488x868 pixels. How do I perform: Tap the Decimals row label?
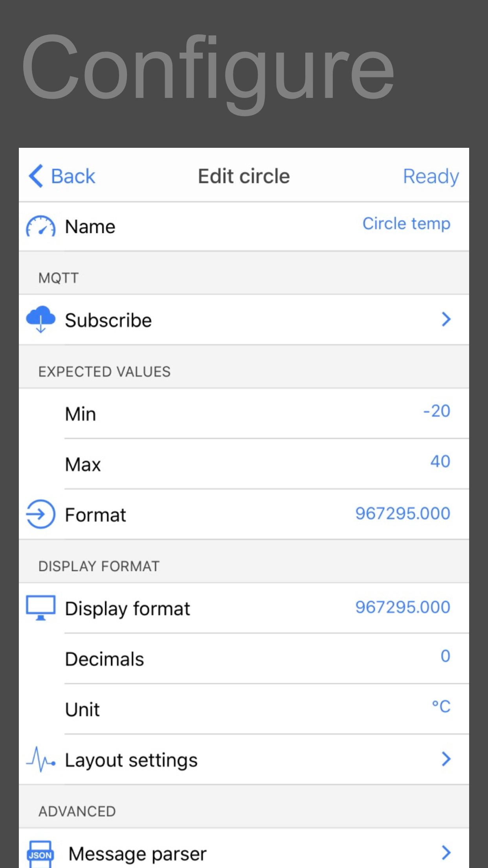coord(105,659)
